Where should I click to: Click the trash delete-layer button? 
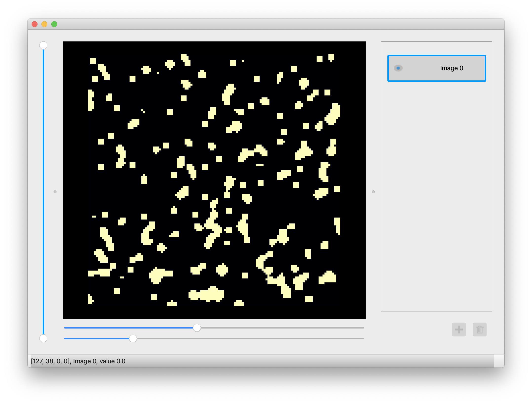coord(479,329)
